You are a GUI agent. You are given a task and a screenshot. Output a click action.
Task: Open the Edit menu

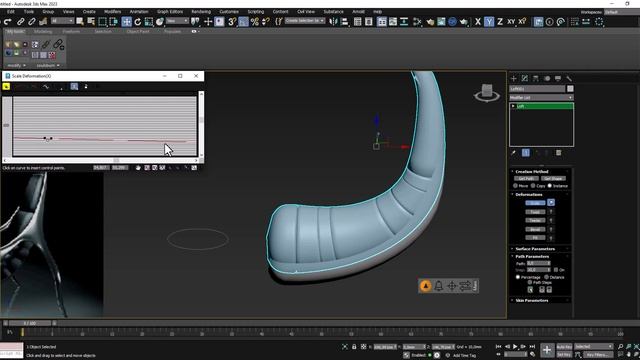(x=11, y=12)
